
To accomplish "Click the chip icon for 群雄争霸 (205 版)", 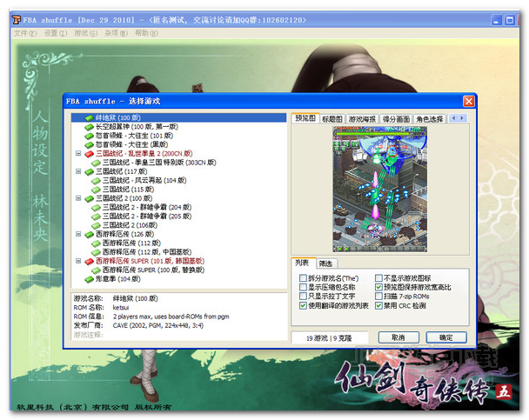I will (96, 217).
